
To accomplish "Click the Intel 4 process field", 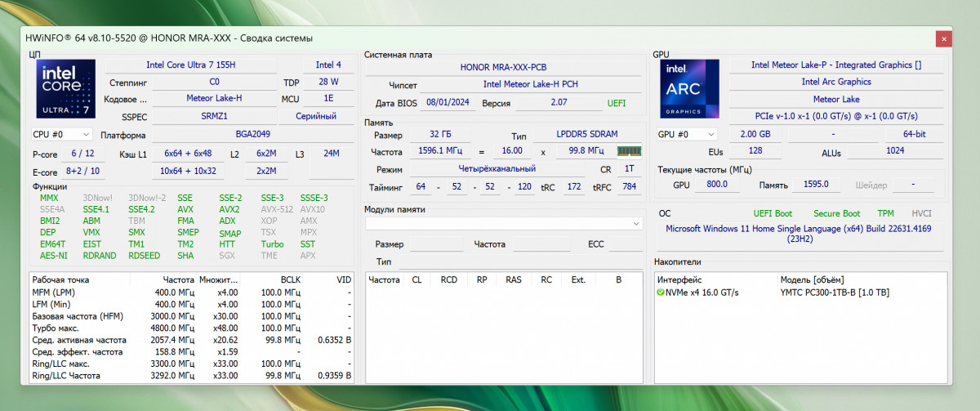I will pyautogui.click(x=328, y=65).
